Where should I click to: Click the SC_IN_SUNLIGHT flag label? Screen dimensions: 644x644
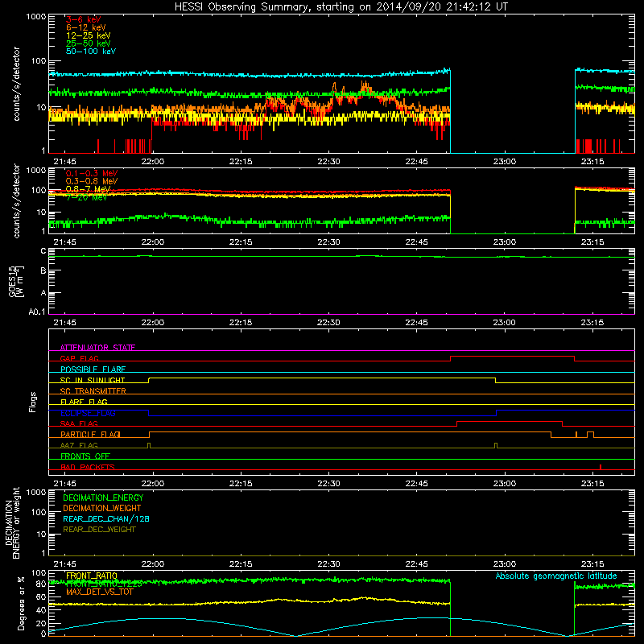point(93,380)
